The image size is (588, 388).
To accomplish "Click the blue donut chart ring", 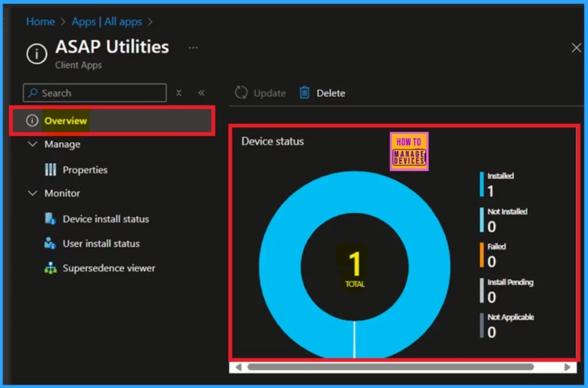I will (x=280, y=267).
